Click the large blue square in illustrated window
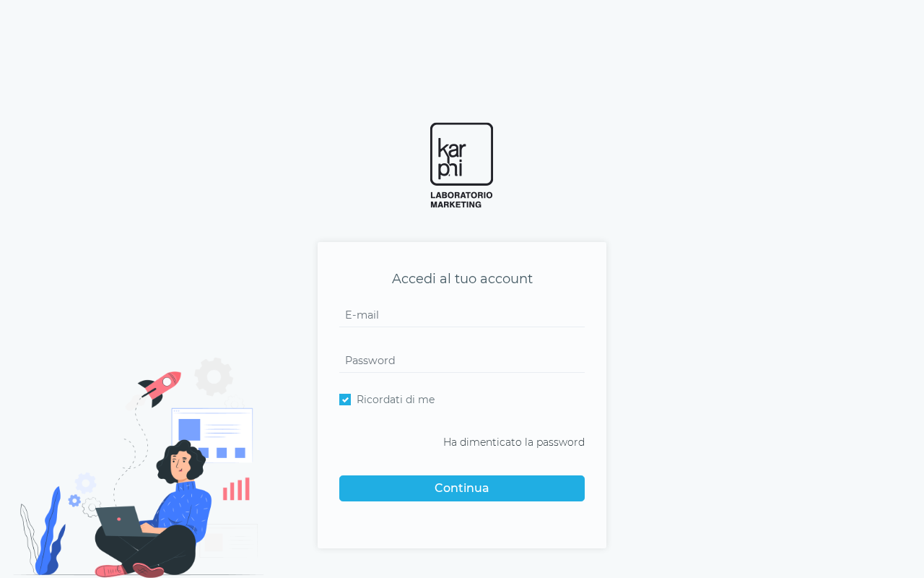This screenshot has height=578, width=924. 189,430
